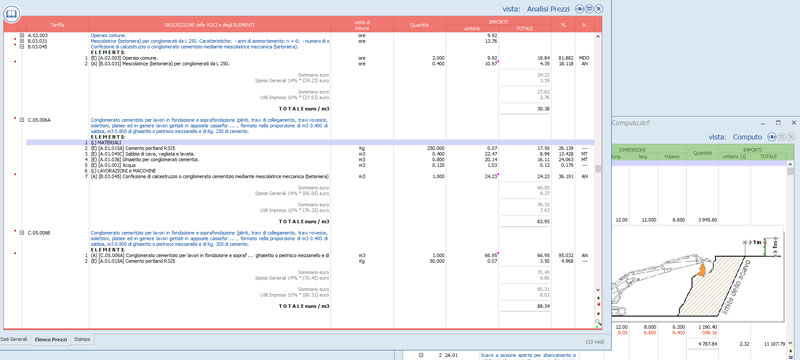Collapse the C.05.006B tree node
This screenshot has width=800, height=360.
click(x=22, y=233)
